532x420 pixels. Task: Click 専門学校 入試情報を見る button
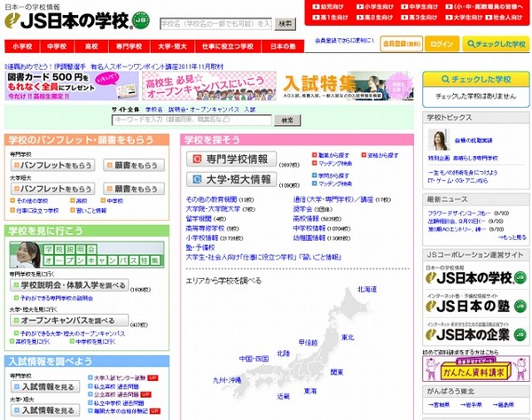pyautogui.click(x=45, y=387)
